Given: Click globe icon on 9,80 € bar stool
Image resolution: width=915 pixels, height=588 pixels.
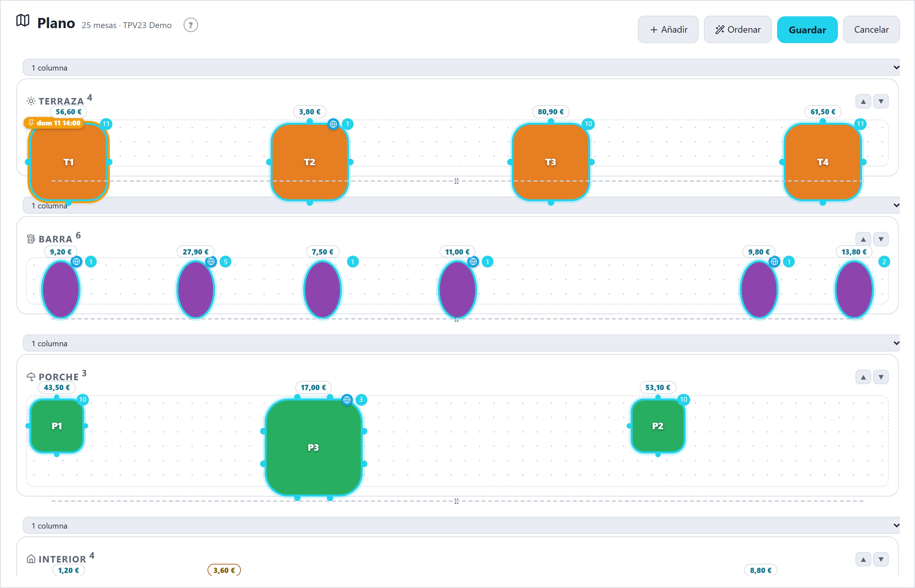Looking at the screenshot, I should click(774, 262).
